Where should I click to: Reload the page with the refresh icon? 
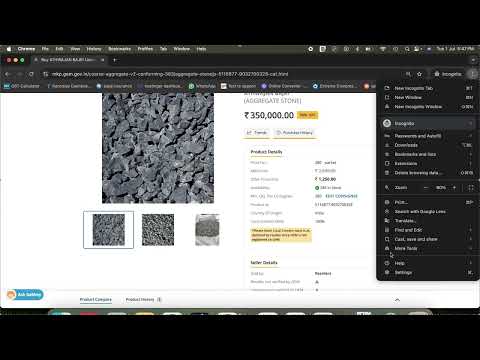point(31,74)
